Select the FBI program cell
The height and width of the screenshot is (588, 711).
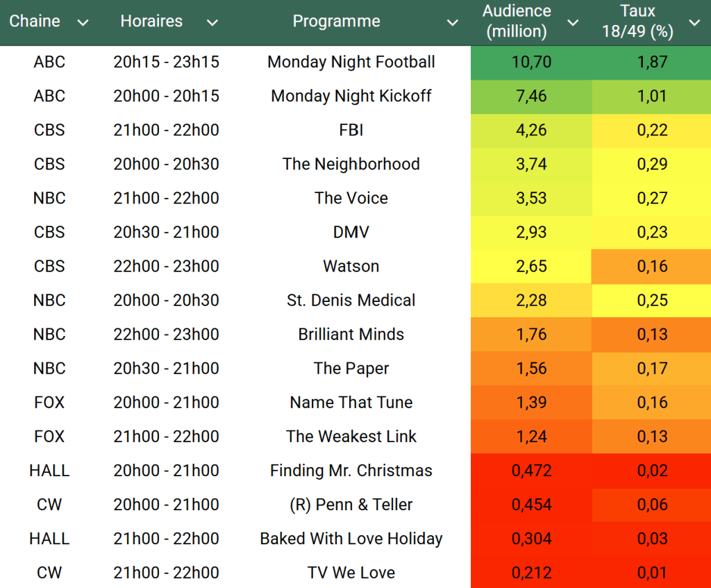click(x=351, y=130)
